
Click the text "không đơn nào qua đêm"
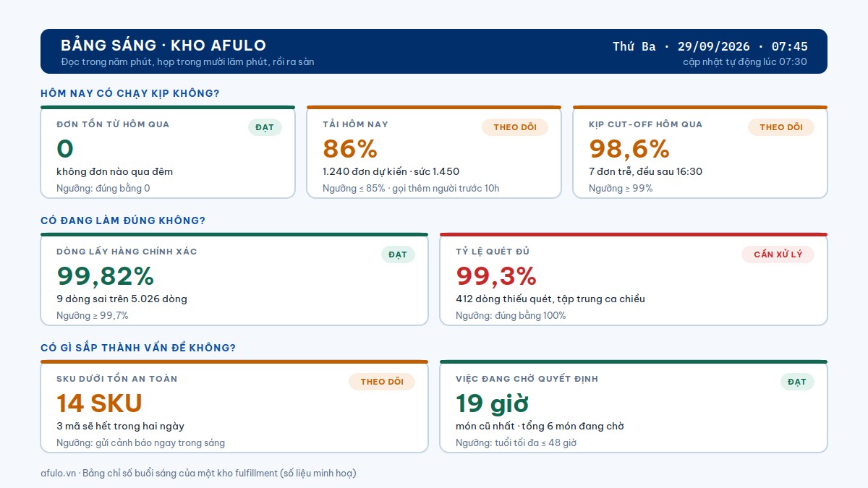(114, 172)
